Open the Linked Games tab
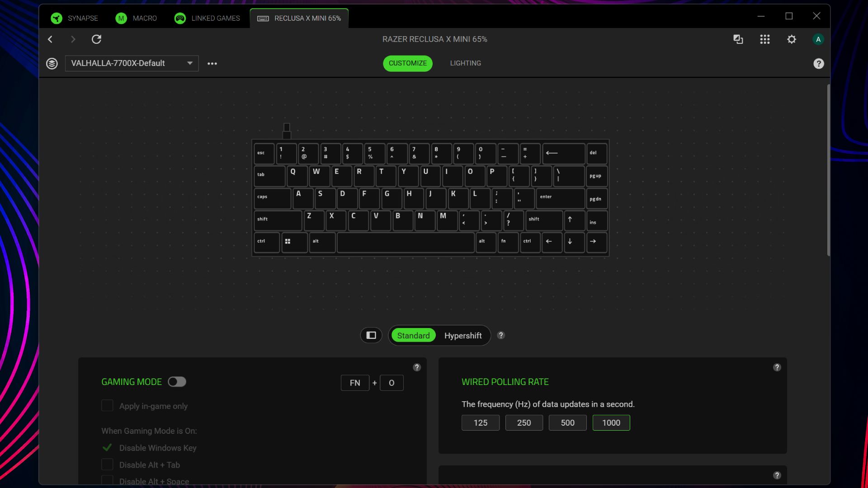 pyautogui.click(x=207, y=18)
